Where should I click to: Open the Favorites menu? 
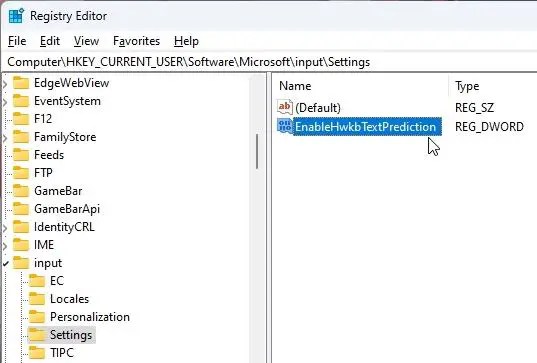(136, 41)
